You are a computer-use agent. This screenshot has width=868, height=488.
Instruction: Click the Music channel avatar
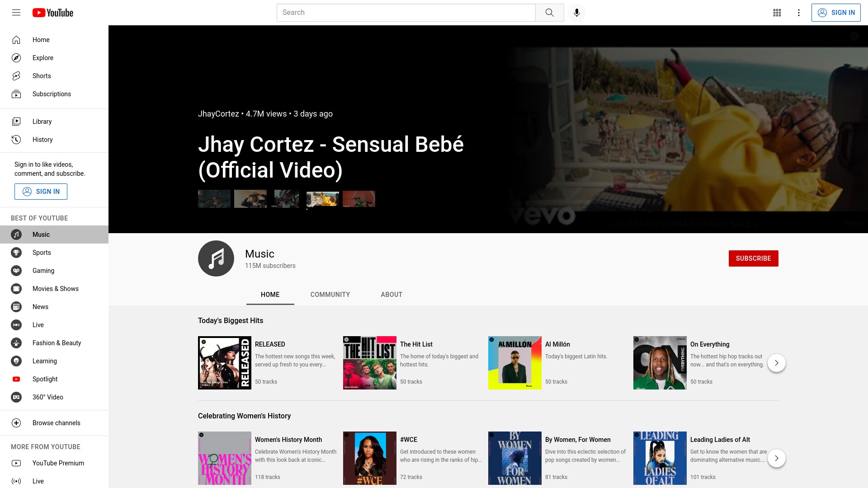pos(216,258)
